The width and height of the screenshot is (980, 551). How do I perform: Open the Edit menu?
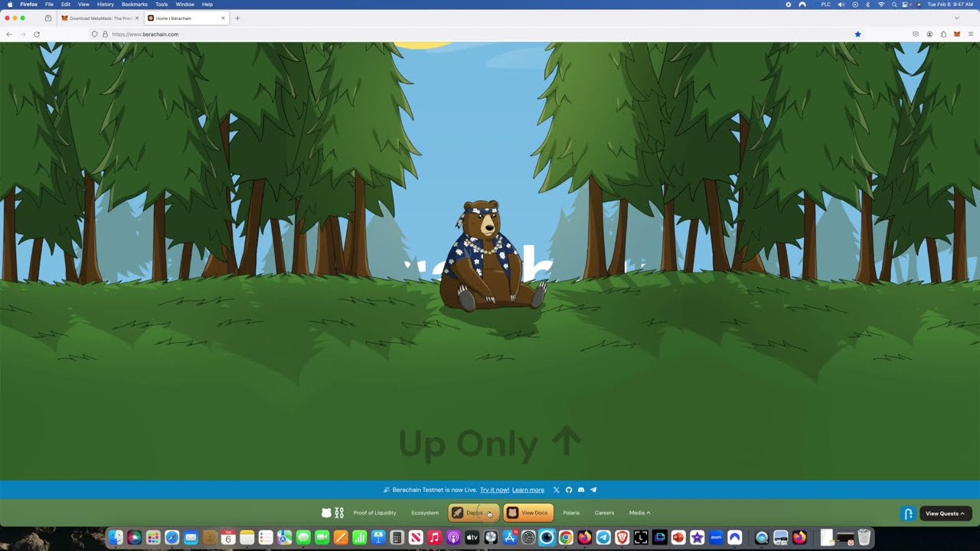coord(66,5)
